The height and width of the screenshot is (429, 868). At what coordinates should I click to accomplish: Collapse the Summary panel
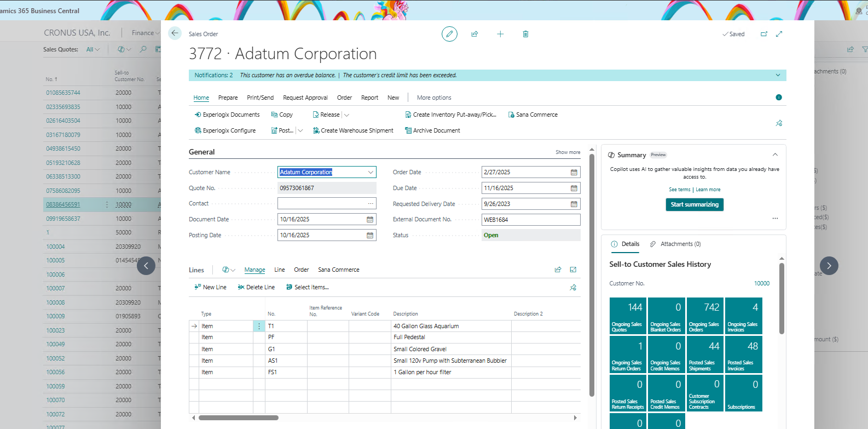click(x=775, y=155)
